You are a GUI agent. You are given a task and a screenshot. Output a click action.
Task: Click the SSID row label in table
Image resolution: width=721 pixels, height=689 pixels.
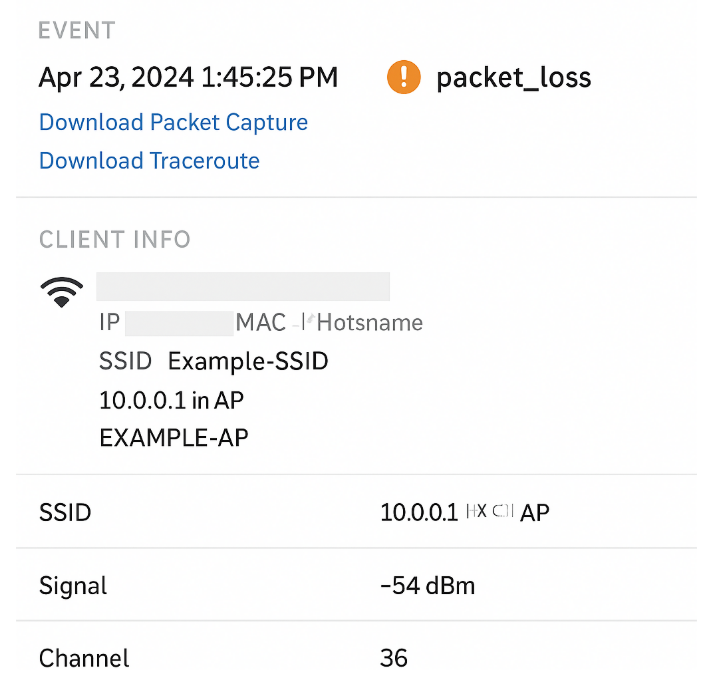(x=65, y=513)
